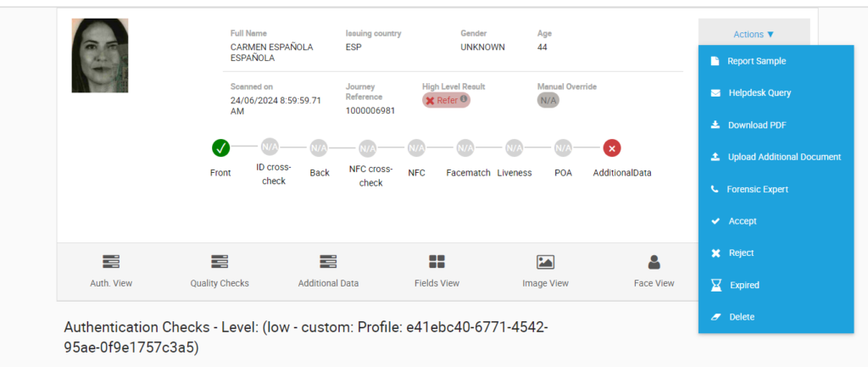Screen dimensions: 868x367
Task: Click the Delete eraser icon
Action: click(x=715, y=317)
